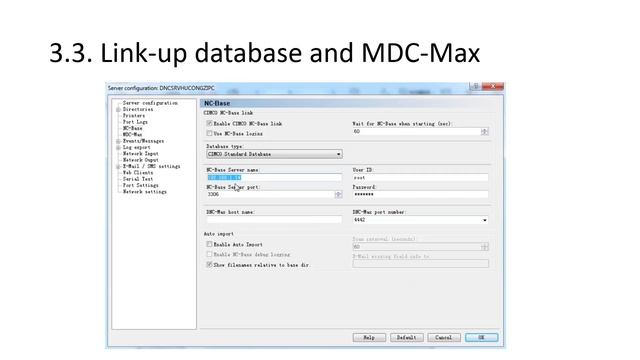Select Network Output in the tree

click(140, 160)
